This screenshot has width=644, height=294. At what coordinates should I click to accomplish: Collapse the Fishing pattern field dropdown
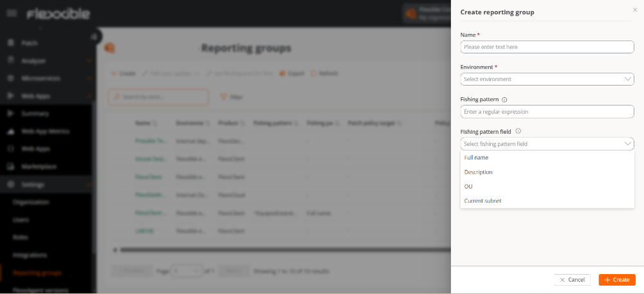coord(628,144)
